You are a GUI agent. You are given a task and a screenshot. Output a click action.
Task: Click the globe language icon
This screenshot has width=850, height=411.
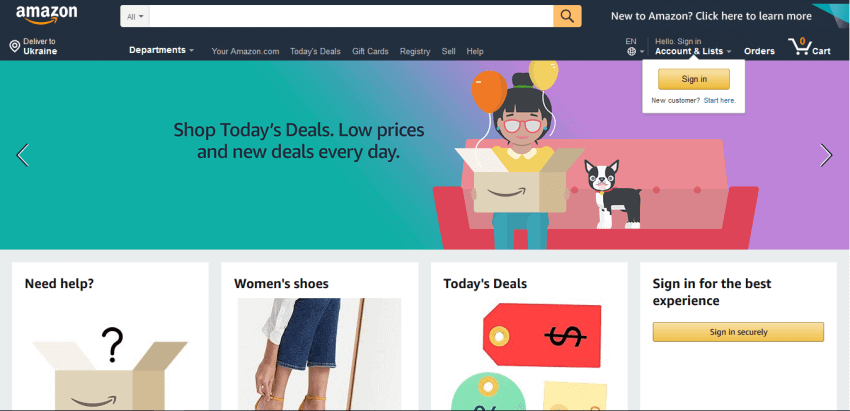pos(631,52)
